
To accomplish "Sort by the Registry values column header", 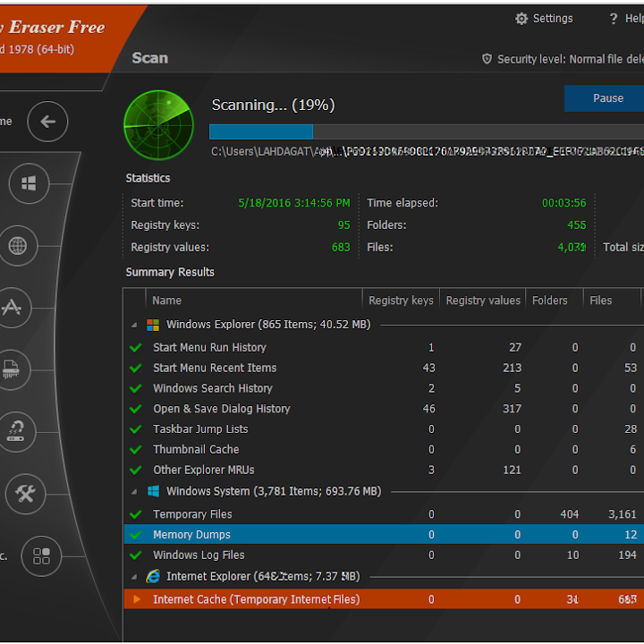I will click(x=483, y=301).
